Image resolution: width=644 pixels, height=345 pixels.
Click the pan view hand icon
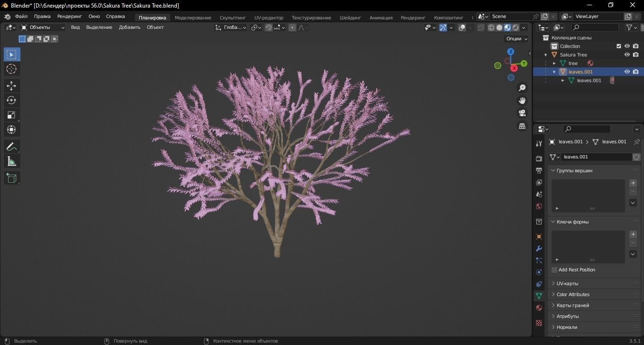[x=522, y=100]
